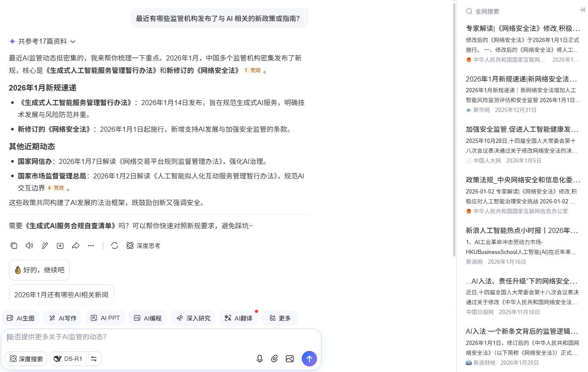Click the swap model arrows next to DS-R1
This screenshot has height=372, width=588.
[94, 359]
